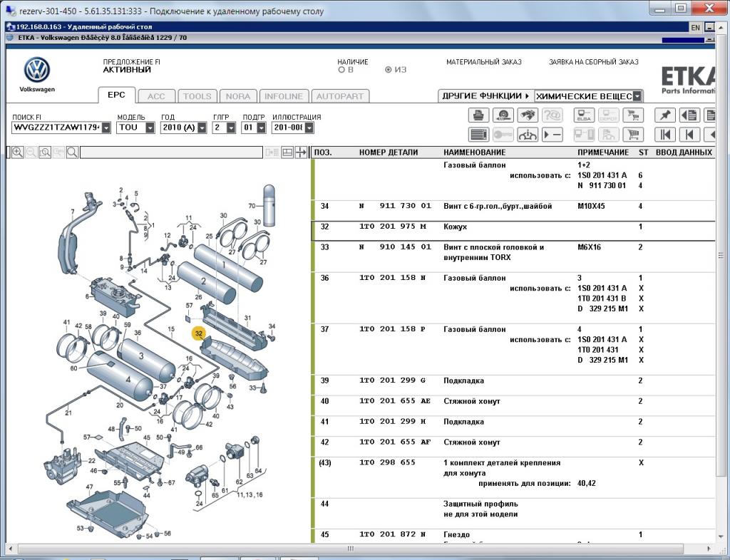The image size is (730, 560).
Task: Click the icon with the letter i over an arc
Action: click(528, 135)
